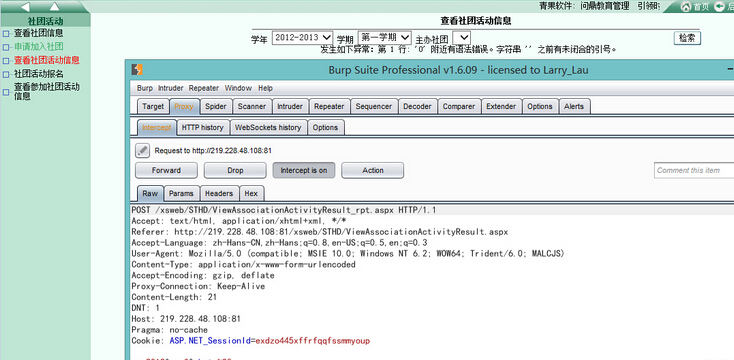Viewport: 734px width, 360px height.
Task: Switch to the Alerts tab
Action: point(574,106)
